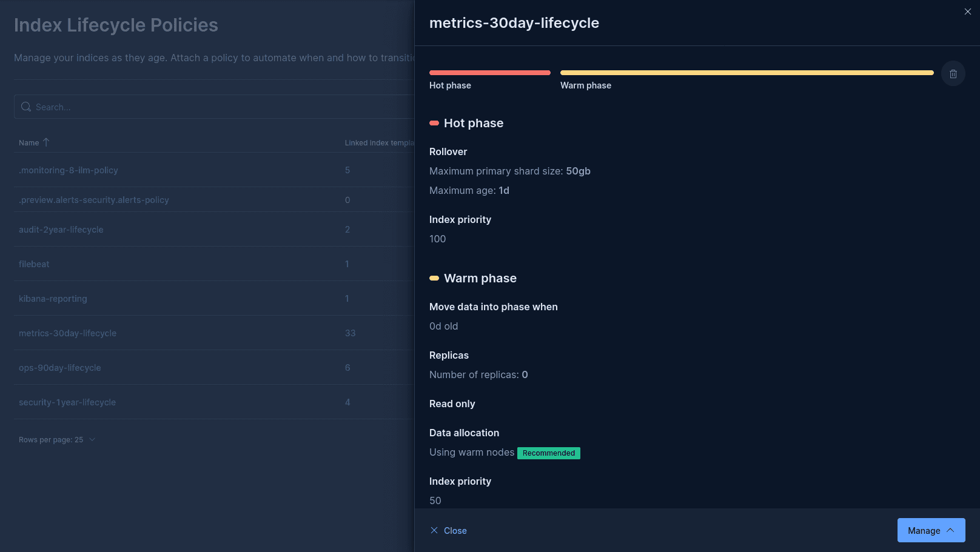Screen dimensions: 980x552
Task: Click the Warm phase index priority value 50
Action: tap(435, 500)
